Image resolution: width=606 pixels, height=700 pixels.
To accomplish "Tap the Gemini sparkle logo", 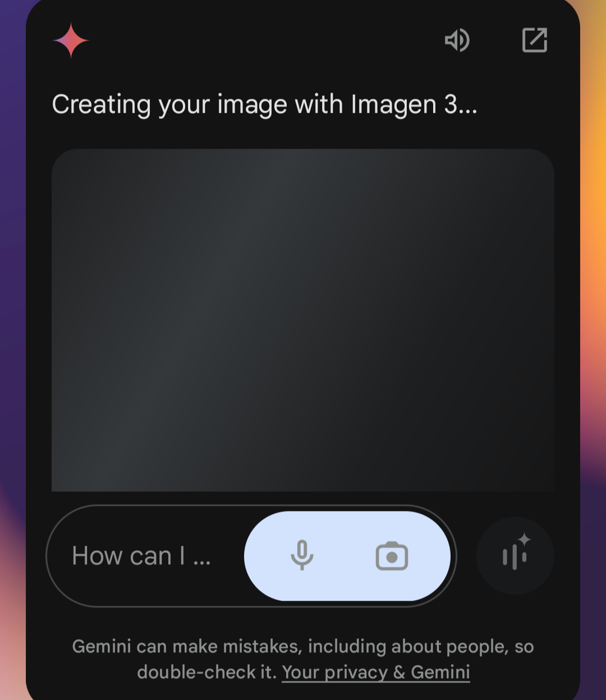I will tap(71, 40).
